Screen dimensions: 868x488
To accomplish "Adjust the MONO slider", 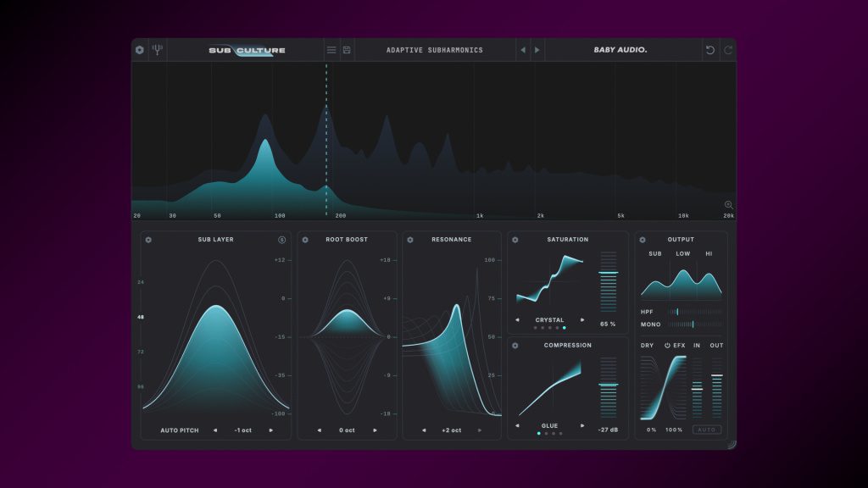I will pyautogui.click(x=695, y=324).
